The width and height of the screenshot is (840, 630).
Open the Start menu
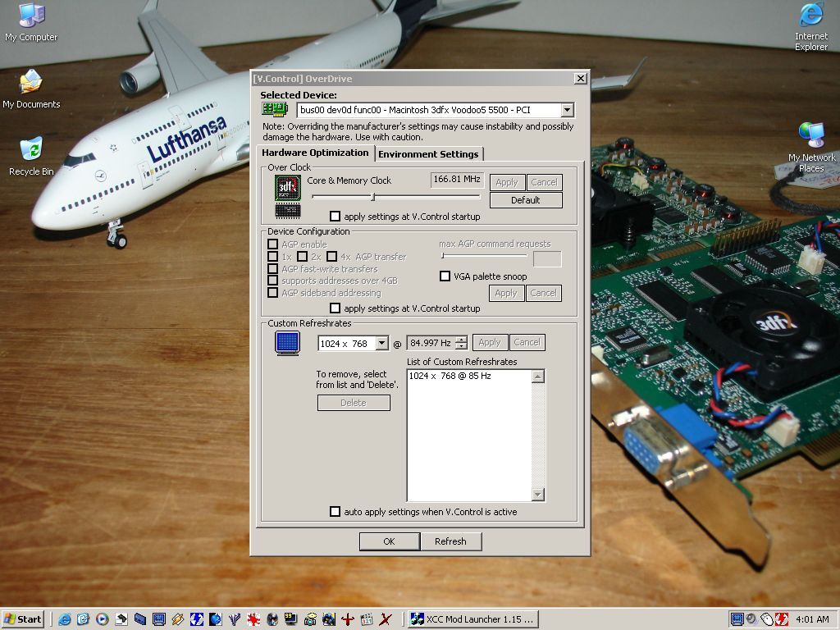[x=22, y=619]
